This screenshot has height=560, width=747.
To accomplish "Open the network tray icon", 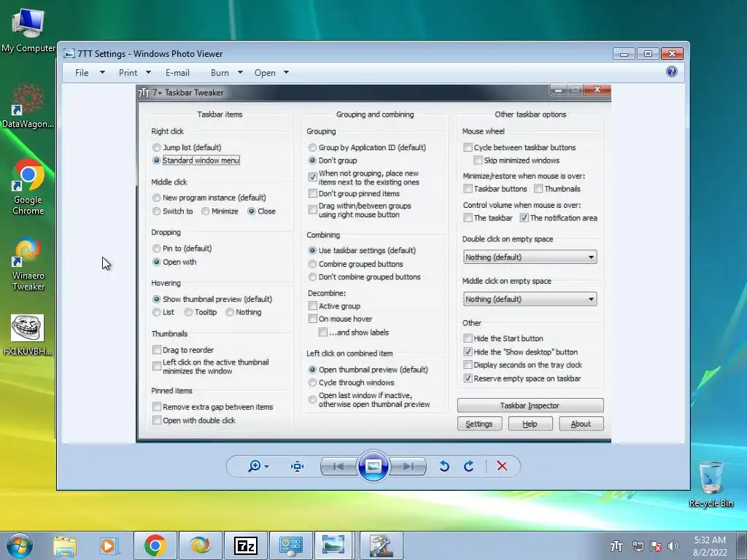I will (638, 545).
